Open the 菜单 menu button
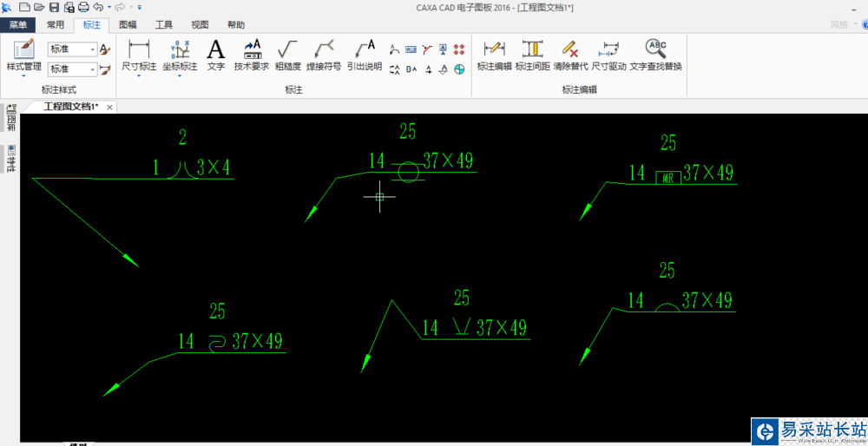 tap(17, 25)
